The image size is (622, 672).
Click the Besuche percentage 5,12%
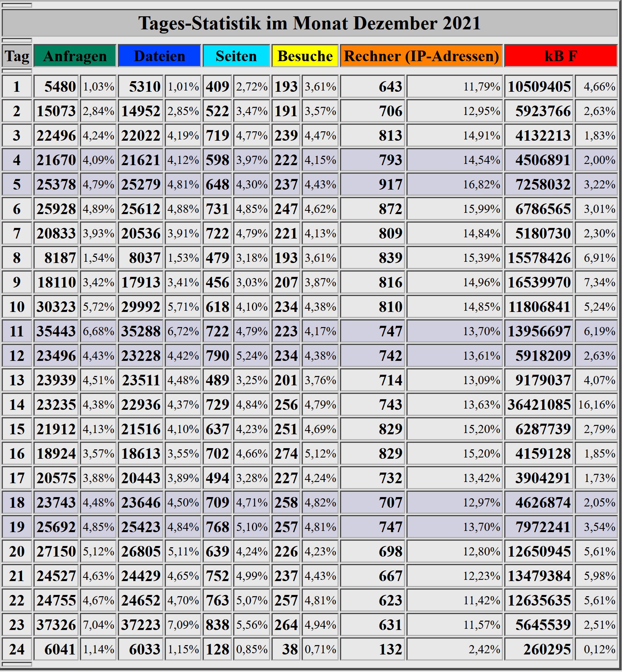click(x=321, y=453)
